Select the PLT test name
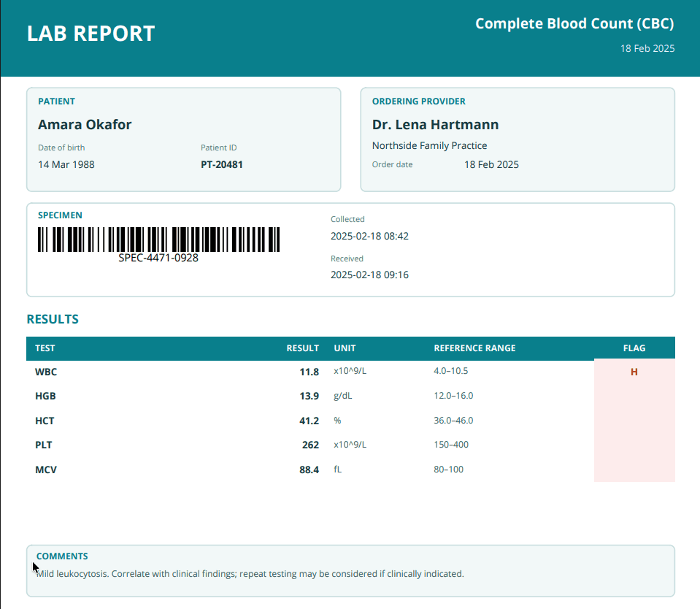Viewport: 700px width, 609px height. pyautogui.click(x=44, y=445)
